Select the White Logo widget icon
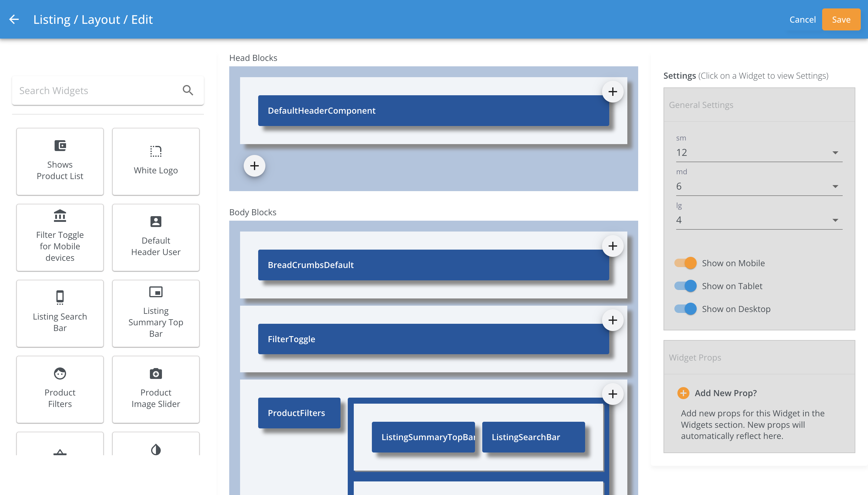 coord(156,151)
